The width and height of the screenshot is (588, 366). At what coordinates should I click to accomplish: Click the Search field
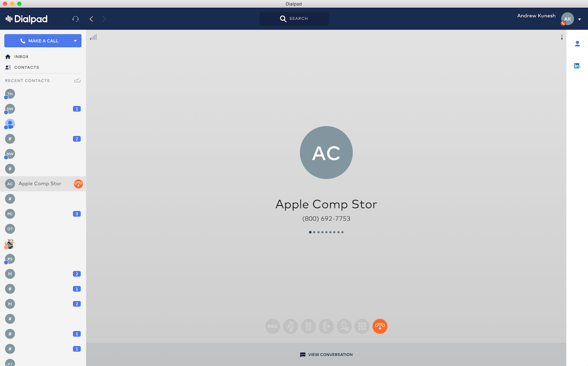[294, 19]
